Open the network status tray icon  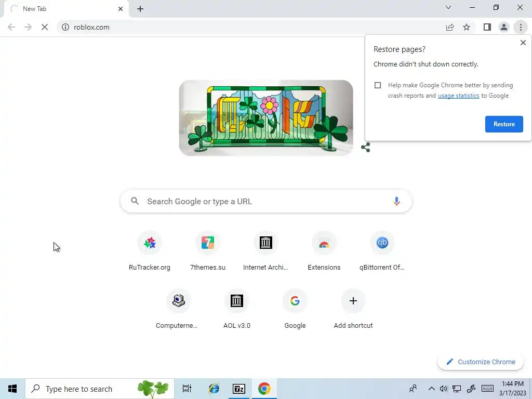coord(457,389)
